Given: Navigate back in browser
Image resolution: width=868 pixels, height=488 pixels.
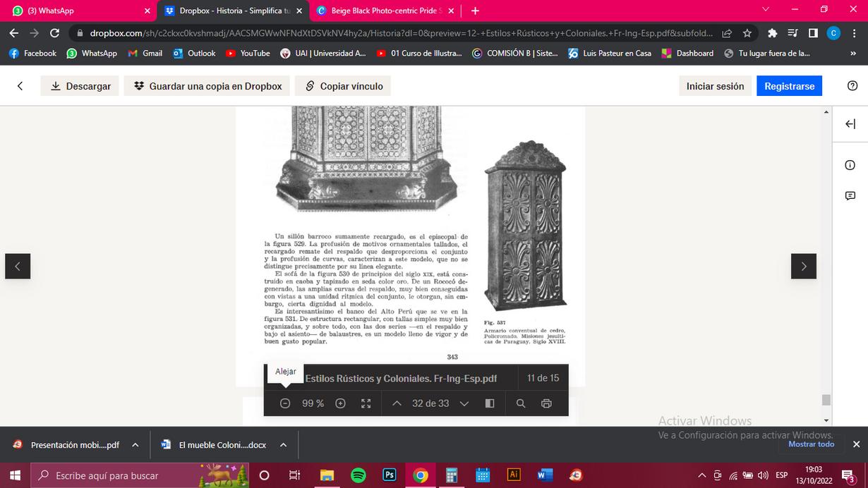Looking at the screenshot, I should pos(14,33).
